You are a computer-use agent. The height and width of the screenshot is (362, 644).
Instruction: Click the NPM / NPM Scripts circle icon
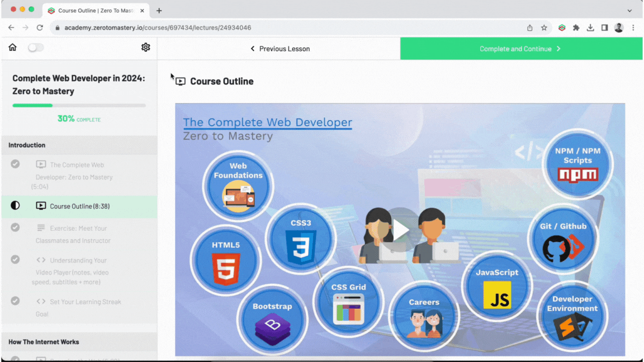pyautogui.click(x=577, y=164)
